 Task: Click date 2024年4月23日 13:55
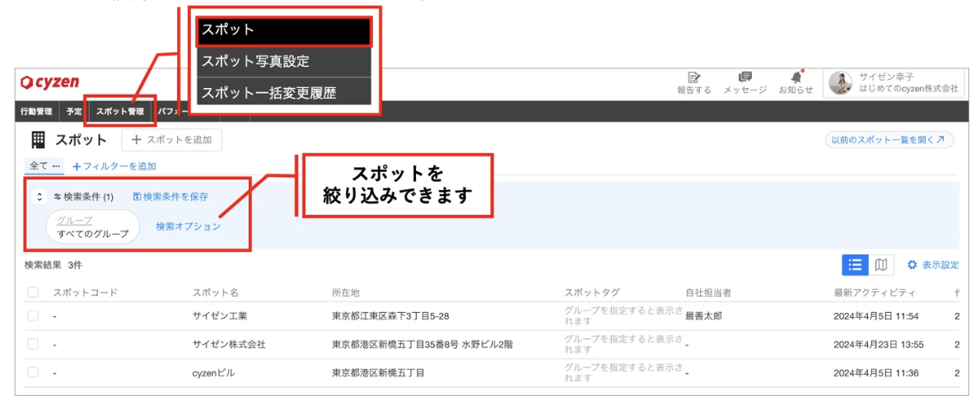coord(879,344)
